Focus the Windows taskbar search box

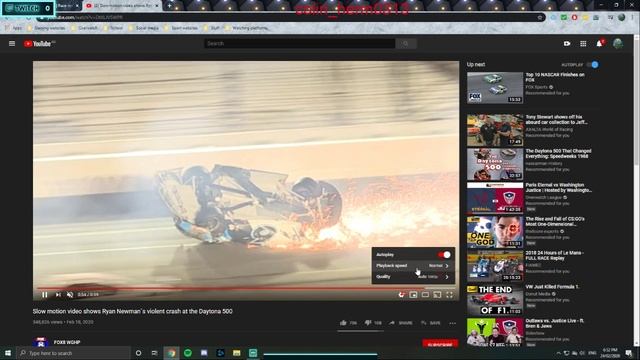73,353
